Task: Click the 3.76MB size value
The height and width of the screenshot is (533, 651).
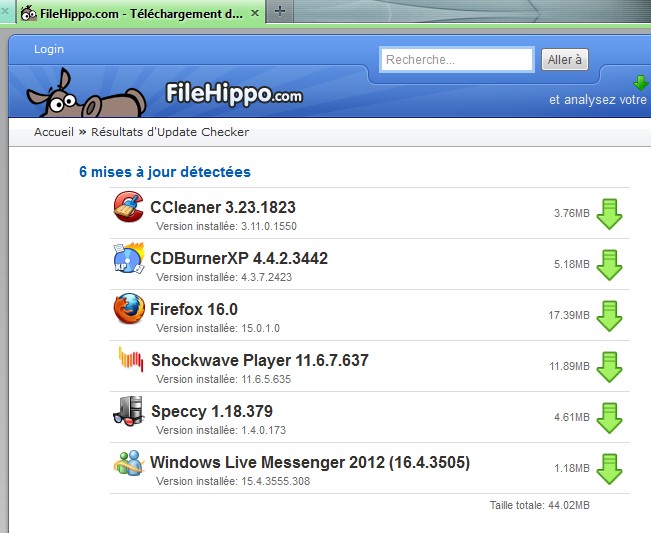Action: coord(572,213)
